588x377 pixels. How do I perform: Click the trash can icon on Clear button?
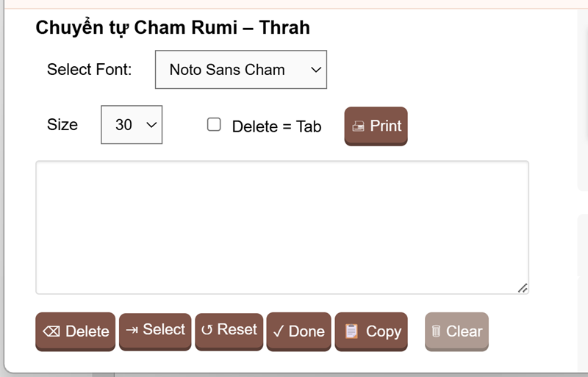coord(437,331)
